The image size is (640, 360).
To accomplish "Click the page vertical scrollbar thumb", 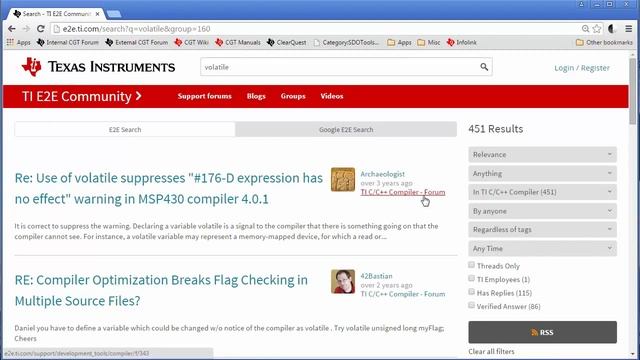I will (x=632, y=92).
